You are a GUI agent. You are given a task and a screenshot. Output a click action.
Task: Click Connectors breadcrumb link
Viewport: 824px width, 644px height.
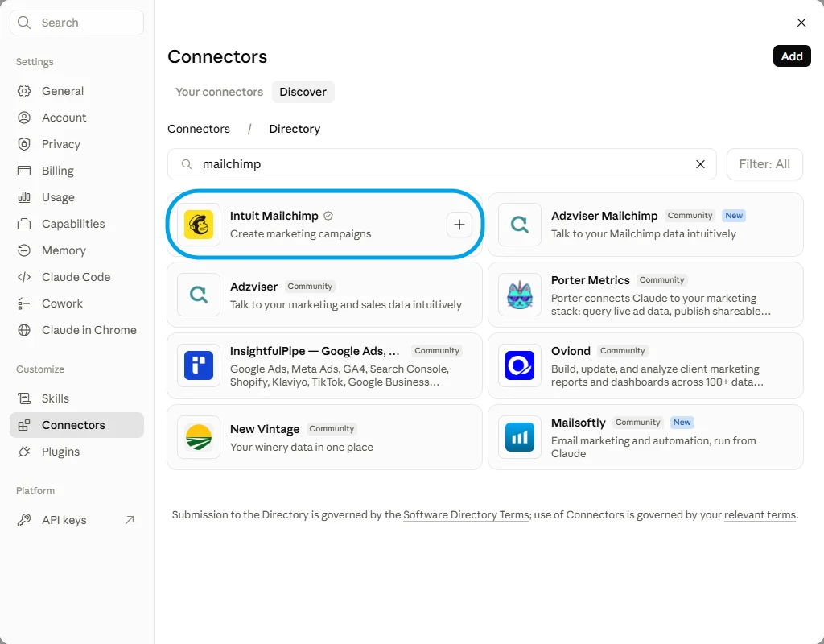[199, 129]
